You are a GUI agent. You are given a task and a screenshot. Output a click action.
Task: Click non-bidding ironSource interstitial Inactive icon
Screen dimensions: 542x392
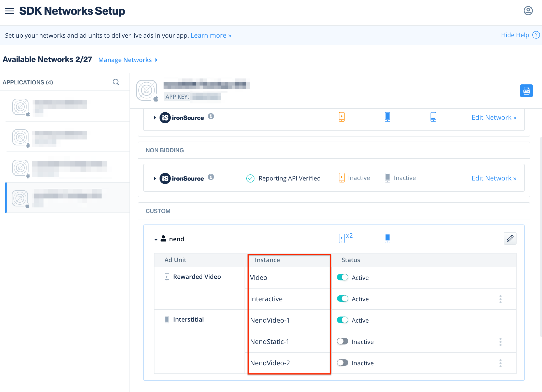point(387,178)
